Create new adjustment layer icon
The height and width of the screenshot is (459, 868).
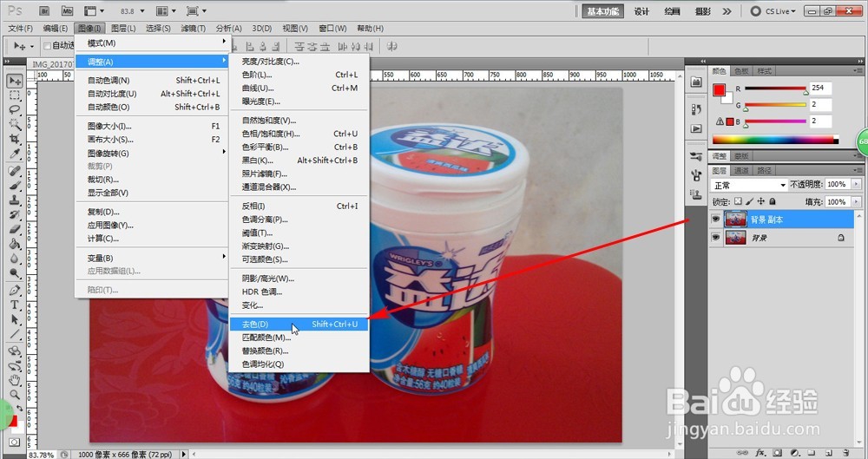click(795, 453)
